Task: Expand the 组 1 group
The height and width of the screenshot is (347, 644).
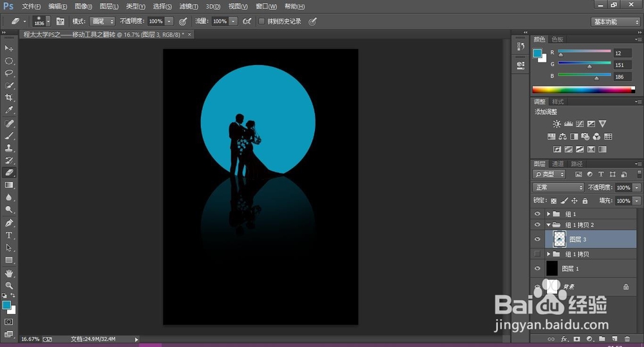Action: coord(548,214)
